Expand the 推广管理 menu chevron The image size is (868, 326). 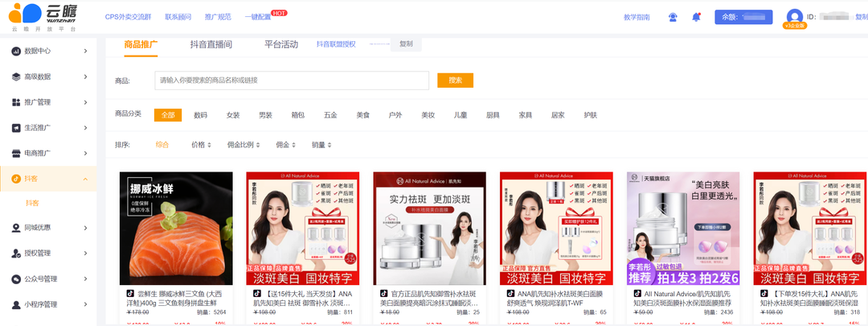pos(85,102)
